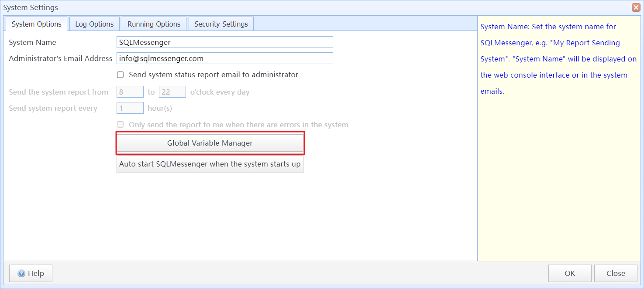Click the 'hour(s)' text
644x289 pixels.
pos(160,109)
